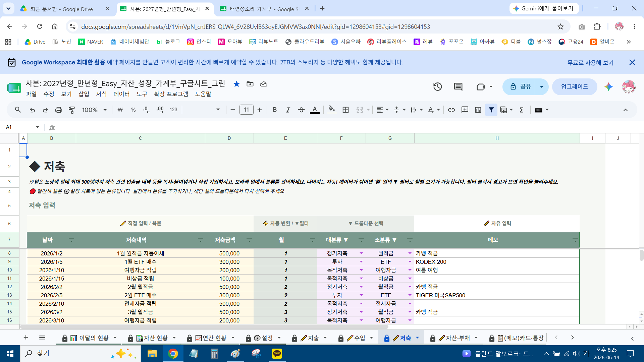The image size is (644, 362).
Task: Toggle the filter funnel button
Action: (x=491, y=110)
